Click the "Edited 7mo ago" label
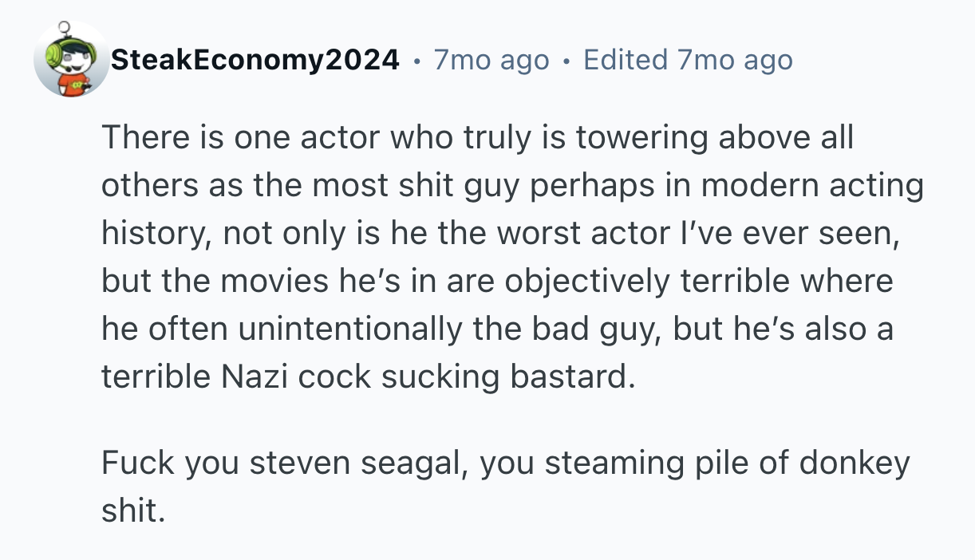Screen dimensions: 975x560 (x=688, y=60)
